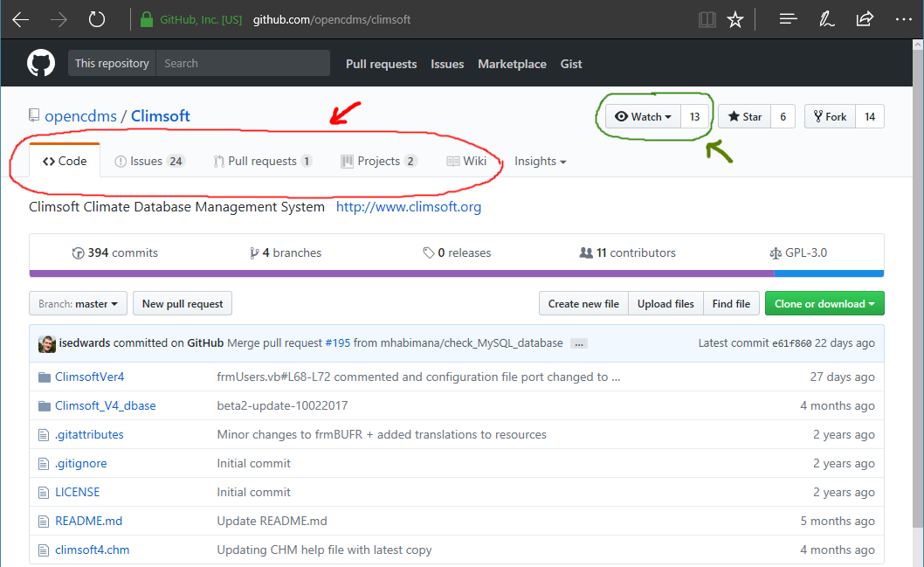Click Issues in the top header
Image resolution: width=924 pixels, height=567 pixels.
tap(447, 64)
